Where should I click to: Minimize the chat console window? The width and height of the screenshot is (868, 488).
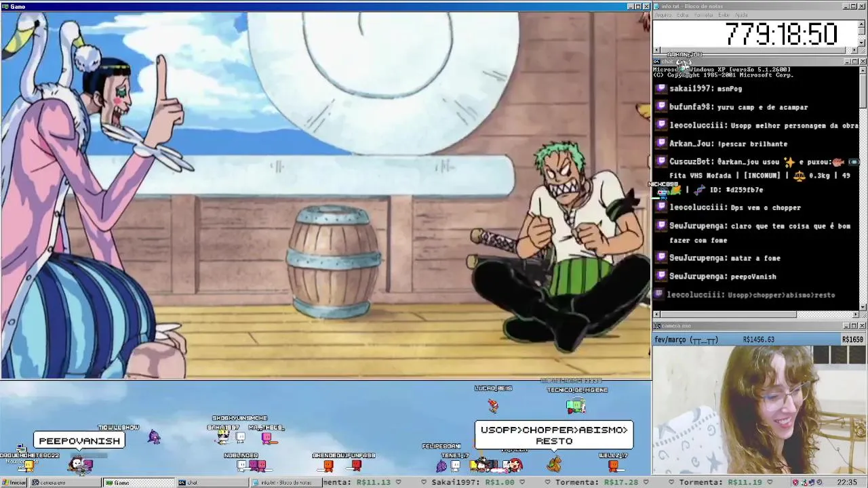[x=846, y=62]
